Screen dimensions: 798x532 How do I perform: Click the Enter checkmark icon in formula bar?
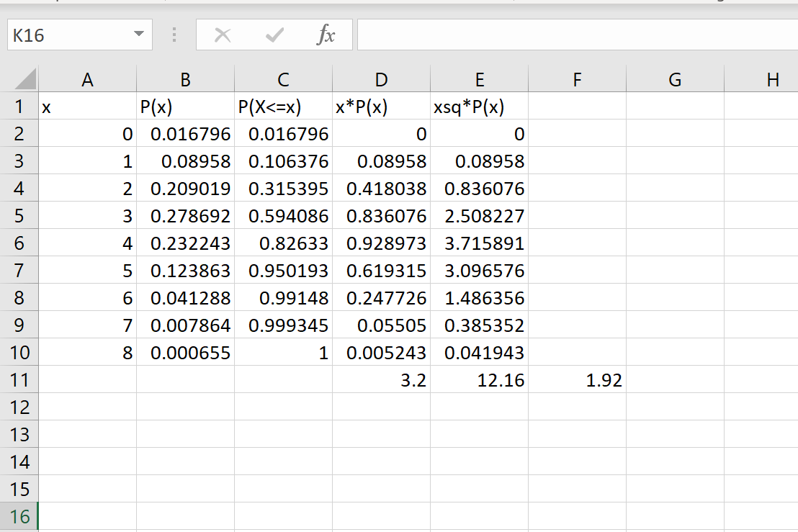(275, 35)
